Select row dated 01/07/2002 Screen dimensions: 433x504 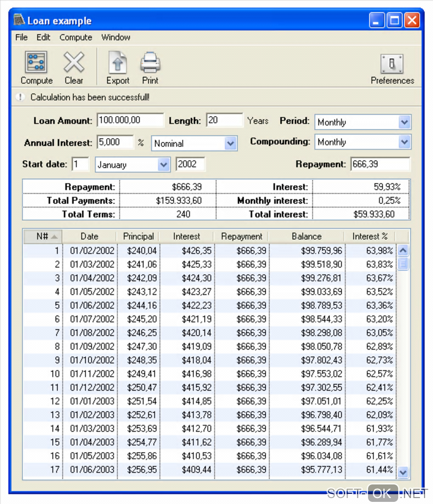point(210,319)
